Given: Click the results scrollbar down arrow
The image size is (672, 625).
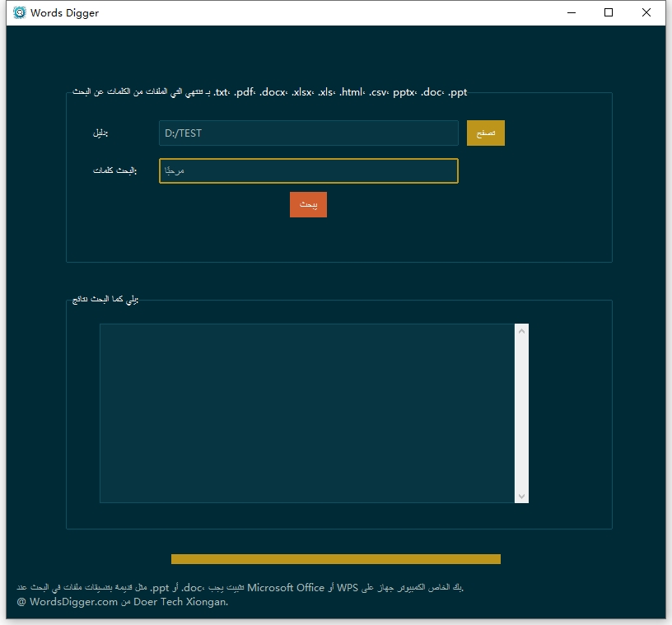Looking at the screenshot, I should pos(521,496).
